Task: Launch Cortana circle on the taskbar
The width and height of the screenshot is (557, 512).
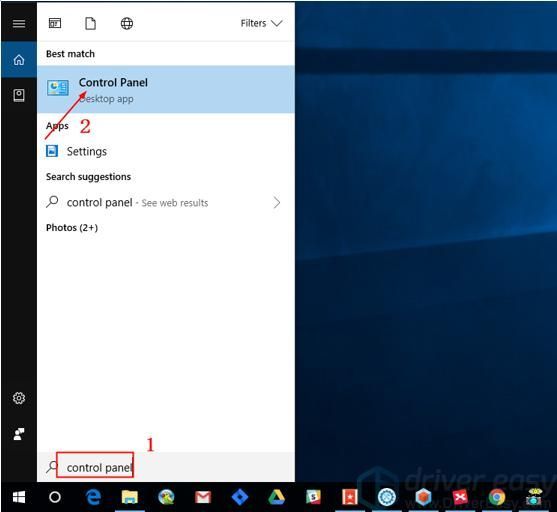Action: [55, 497]
